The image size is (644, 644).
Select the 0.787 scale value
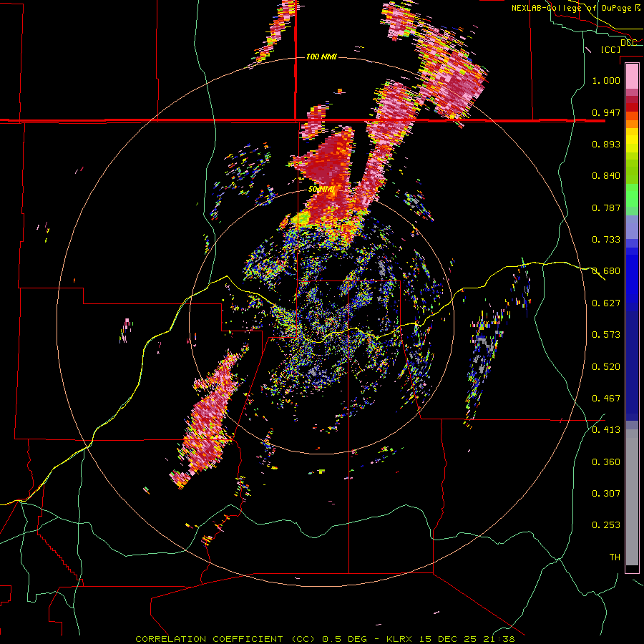pos(606,208)
